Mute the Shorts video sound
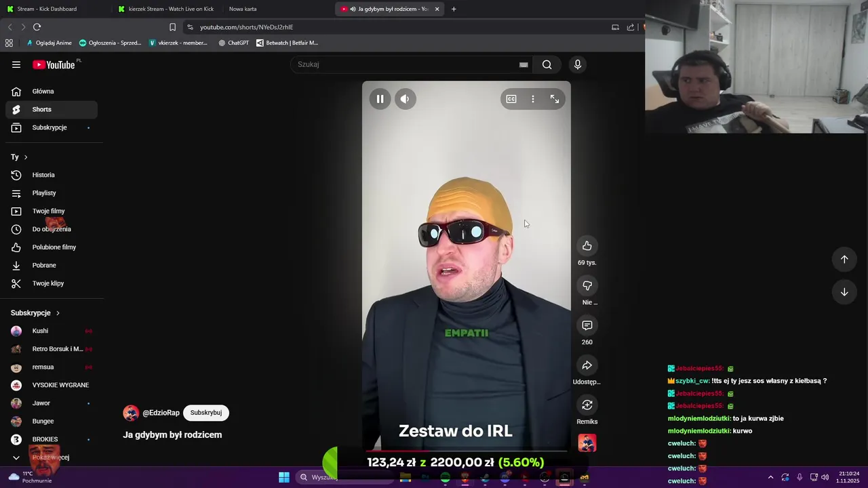 click(x=405, y=99)
